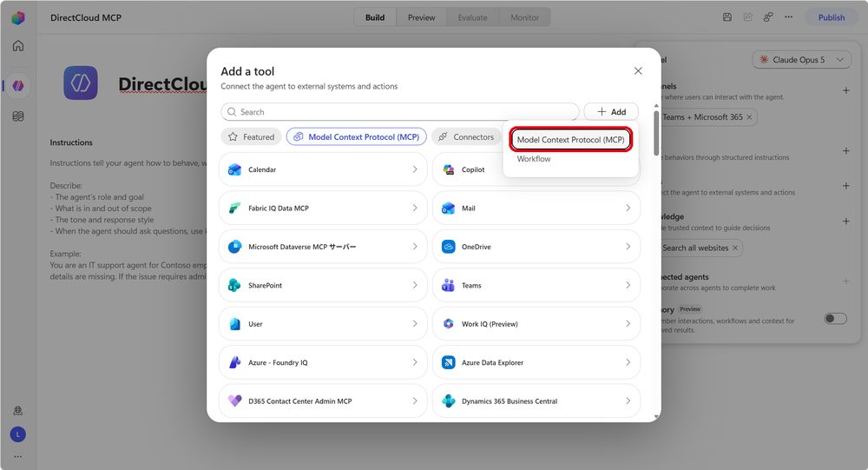Open the more options ellipsis in left sidebar
The height and width of the screenshot is (470, 868).
[x=17, y=457]
